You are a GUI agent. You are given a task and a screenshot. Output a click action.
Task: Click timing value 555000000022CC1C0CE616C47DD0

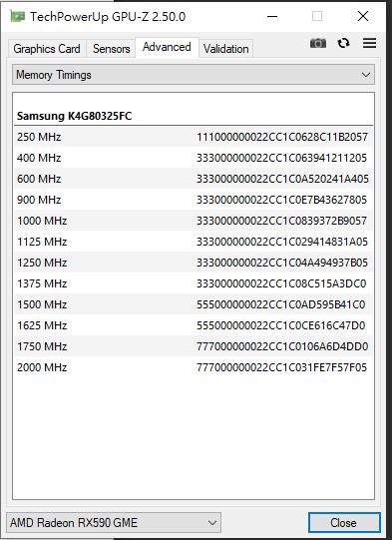pyautogui.click(x=281, y=325)
